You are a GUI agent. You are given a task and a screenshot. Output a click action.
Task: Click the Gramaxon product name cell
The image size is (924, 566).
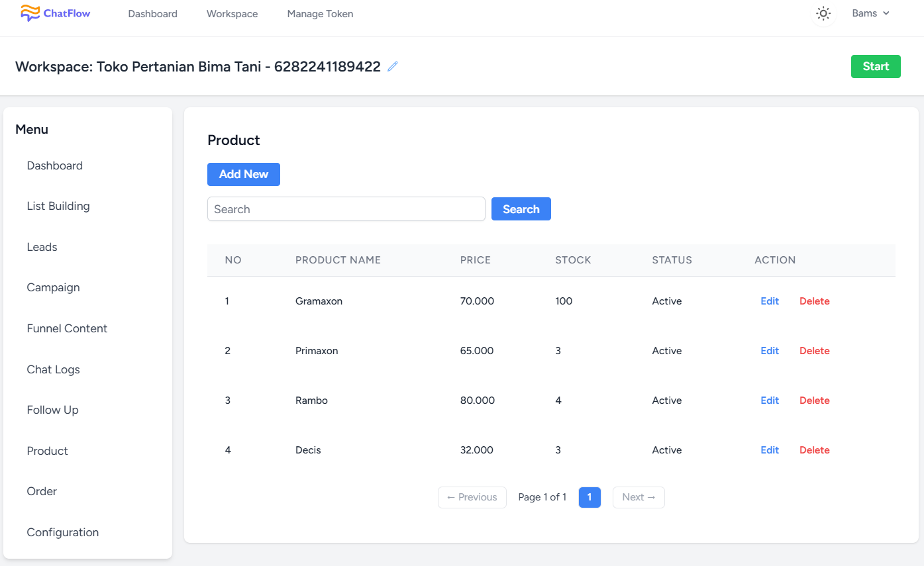click(x=319, y=301)
